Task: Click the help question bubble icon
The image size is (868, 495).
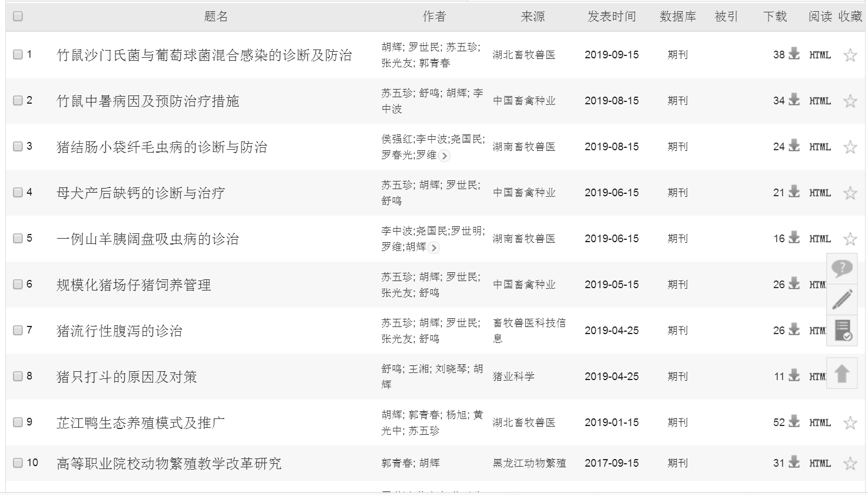Action: click(842, 269)
